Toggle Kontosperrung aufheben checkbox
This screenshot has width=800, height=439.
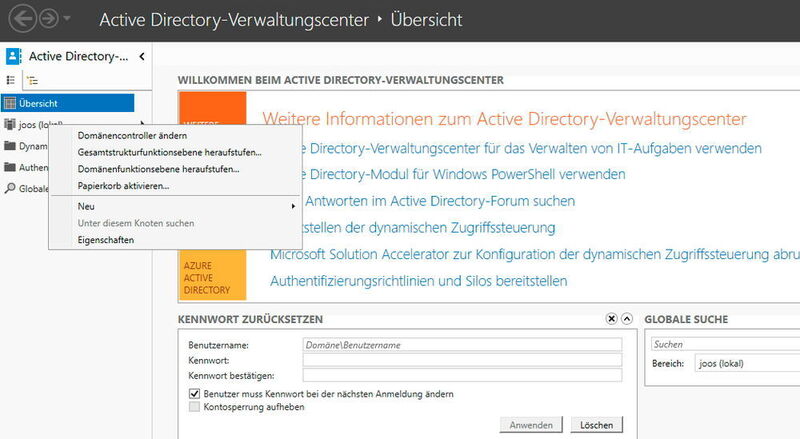pos(194,407)
